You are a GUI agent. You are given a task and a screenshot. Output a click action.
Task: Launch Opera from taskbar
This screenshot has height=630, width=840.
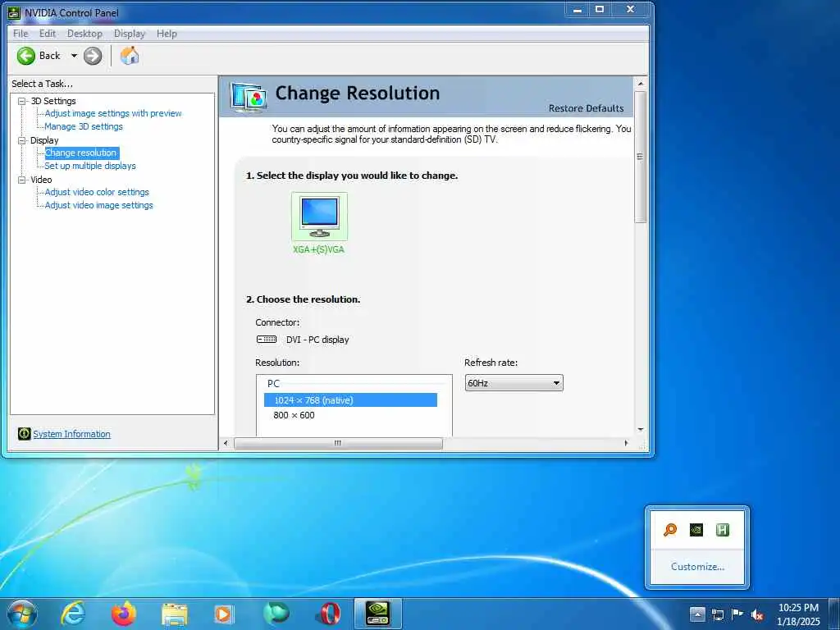coord(330,614)
